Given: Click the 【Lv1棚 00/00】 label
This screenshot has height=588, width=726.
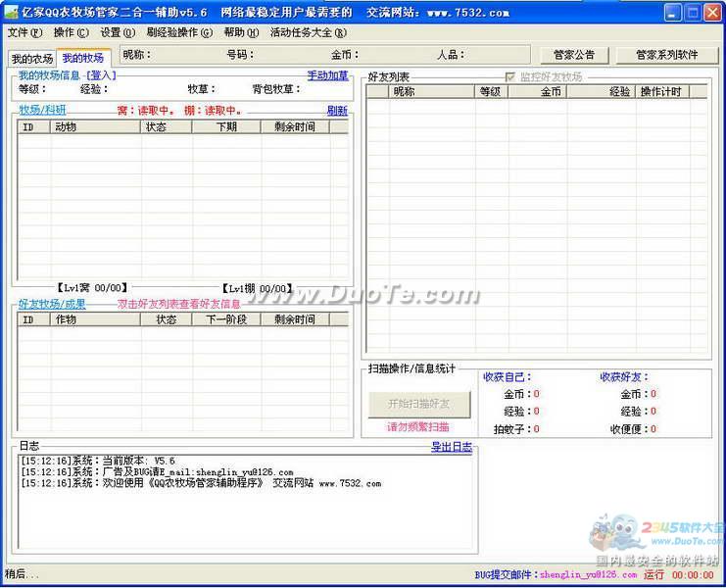Looking at the screenshot, I should pyautogui.click(x=257, y=288).
